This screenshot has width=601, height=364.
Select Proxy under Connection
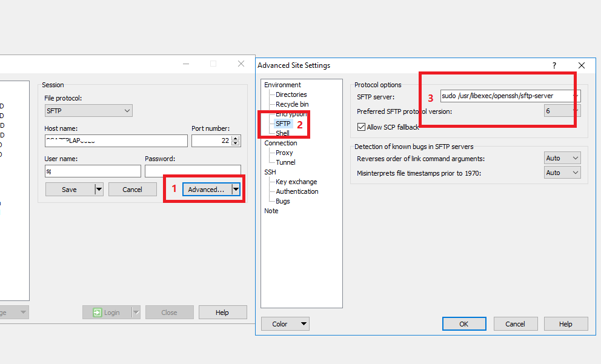[284, 152]
